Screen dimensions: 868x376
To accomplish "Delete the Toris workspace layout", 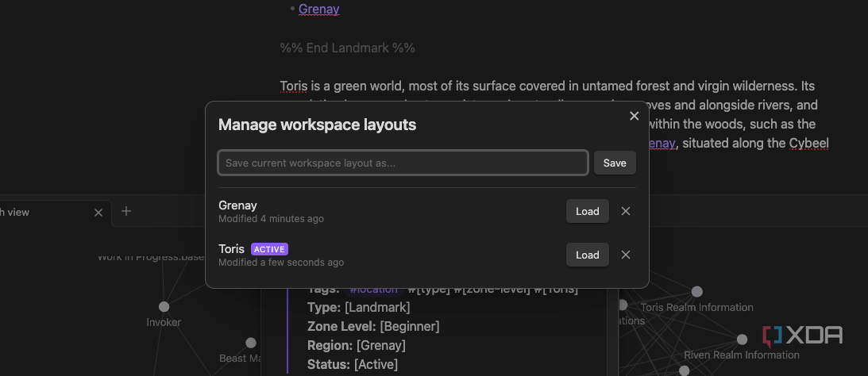I will 626,255.
